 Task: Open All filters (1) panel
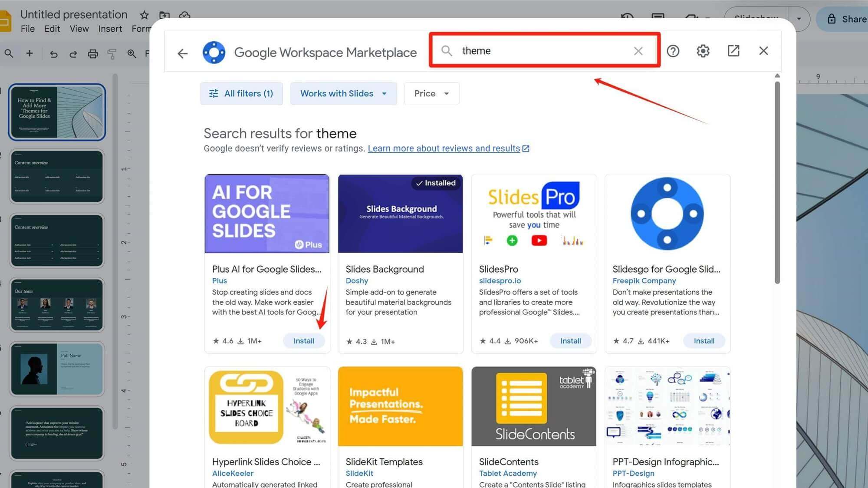tap(241, 93)
